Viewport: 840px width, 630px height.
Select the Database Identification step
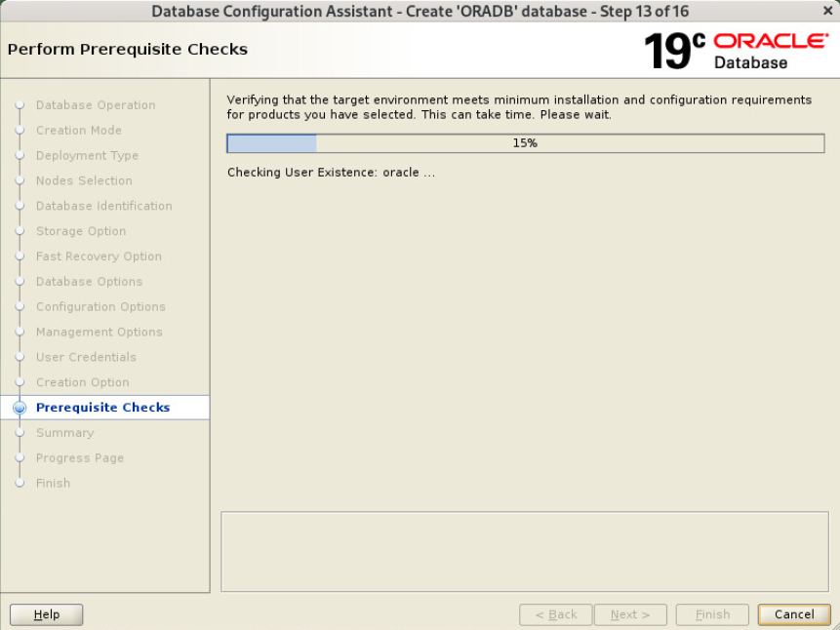pos(104,206)
